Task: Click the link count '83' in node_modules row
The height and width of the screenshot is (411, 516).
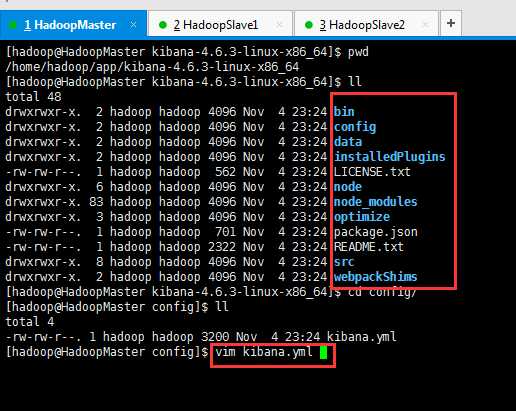Action: [96, 202]
